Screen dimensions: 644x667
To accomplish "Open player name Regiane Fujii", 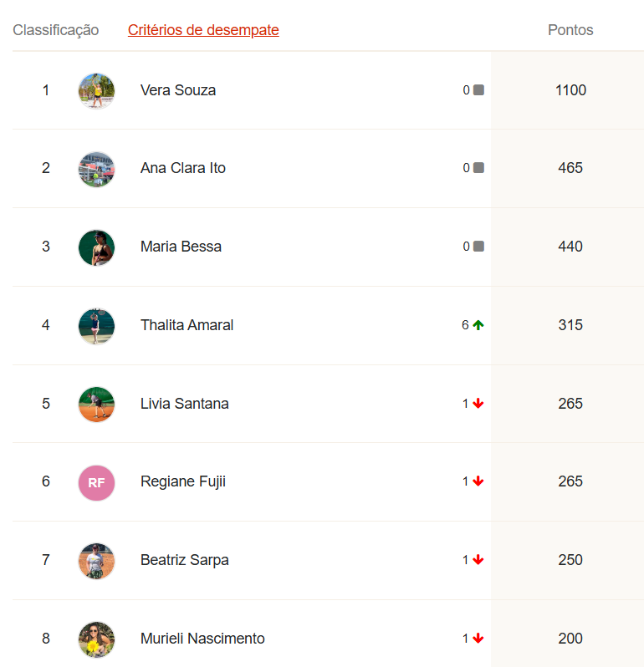I will click(x=183, y=481).
